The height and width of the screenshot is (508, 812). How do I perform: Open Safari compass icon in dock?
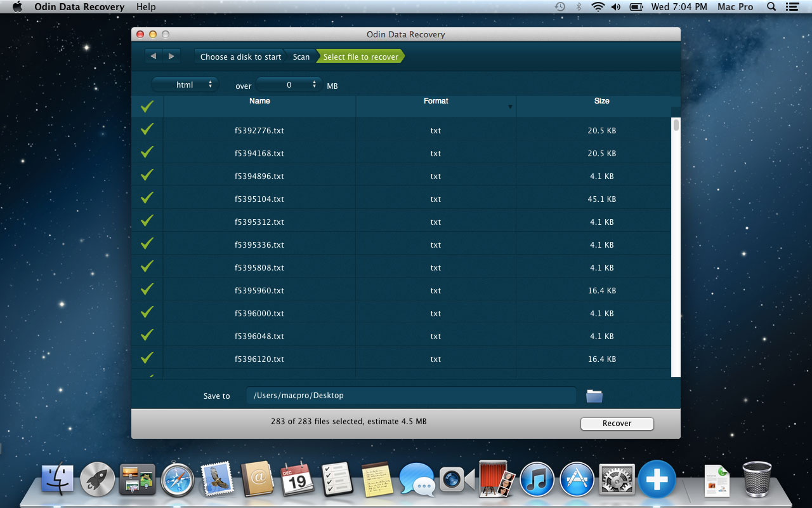178,479
